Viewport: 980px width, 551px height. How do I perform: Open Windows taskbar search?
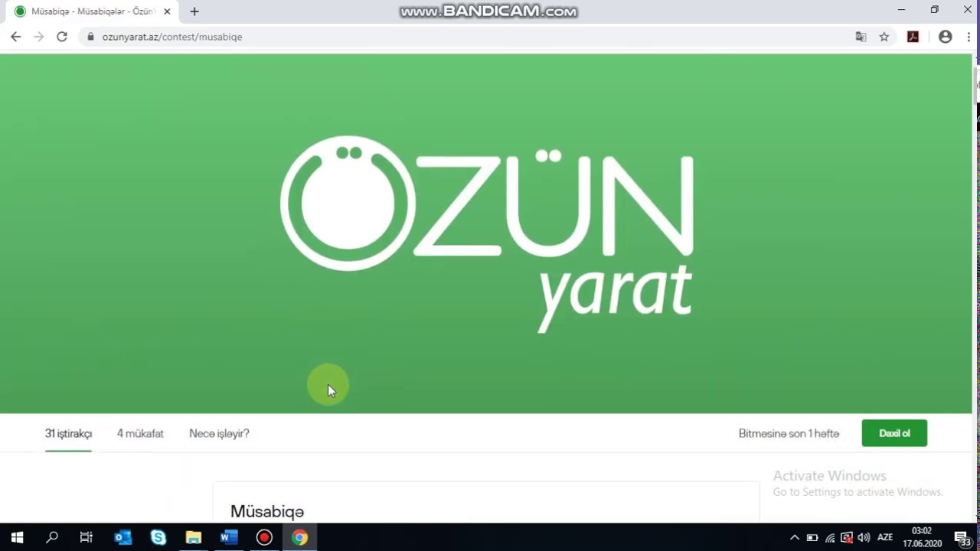[x=52, y=537]
